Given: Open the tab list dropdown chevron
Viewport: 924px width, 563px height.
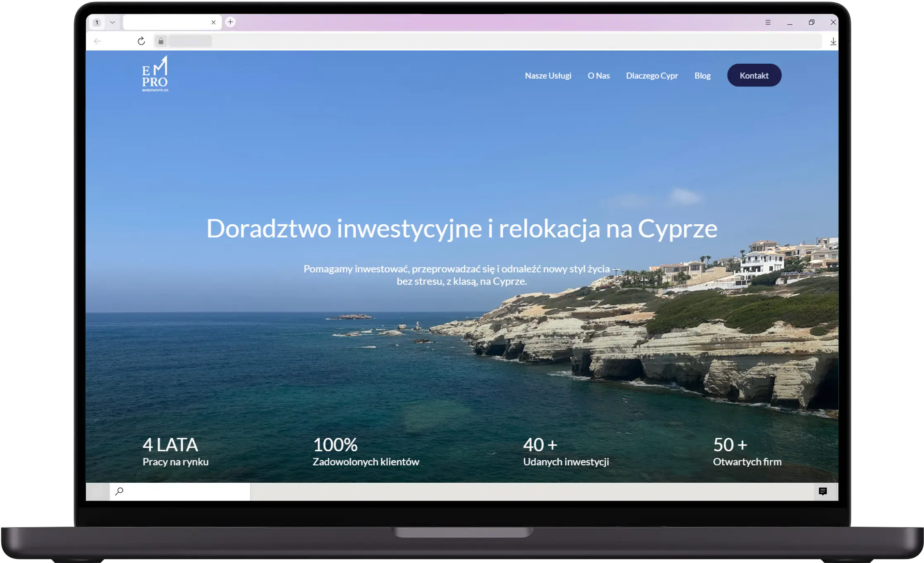Looking at the screenshot, I should point(112,22).
